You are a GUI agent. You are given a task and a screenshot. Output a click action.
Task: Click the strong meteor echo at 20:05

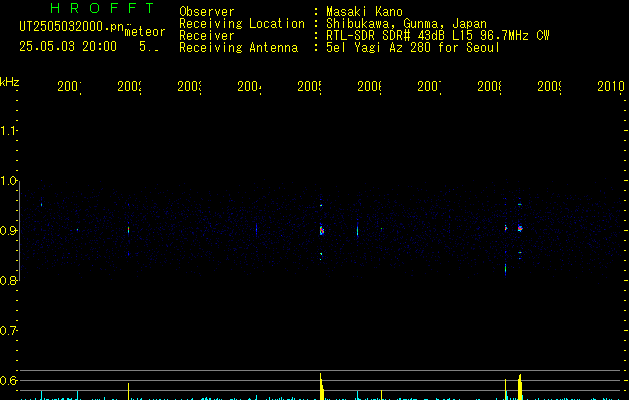click(x=321, y=230)
